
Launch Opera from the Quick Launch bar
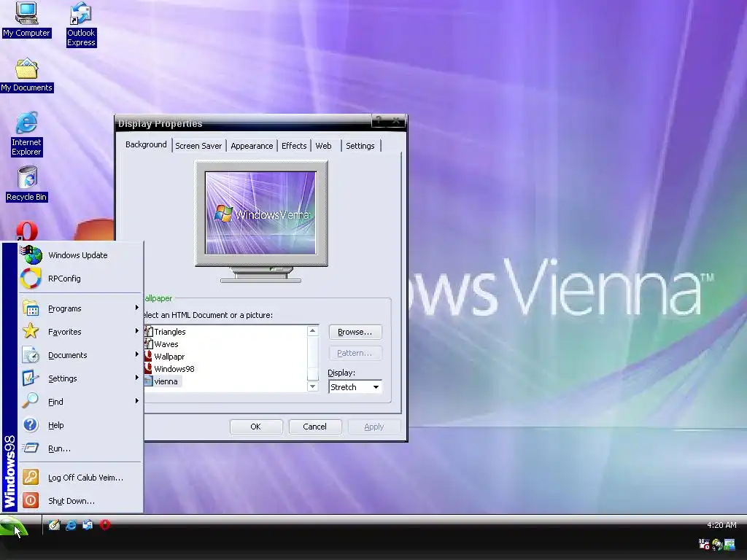coord(105,525)
